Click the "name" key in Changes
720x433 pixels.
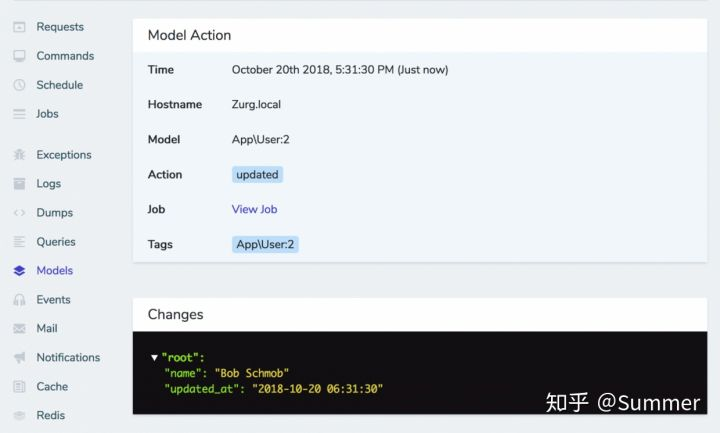183,373
